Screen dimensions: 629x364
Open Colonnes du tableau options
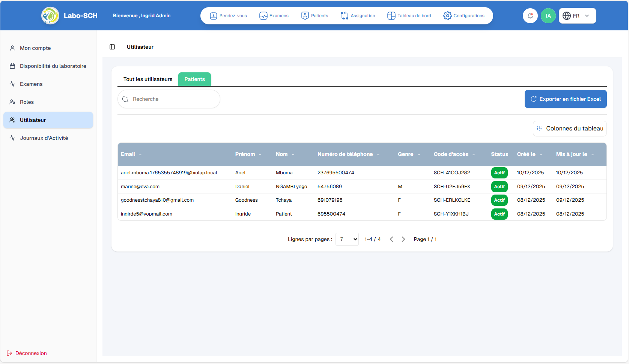[x=570, y=129]
